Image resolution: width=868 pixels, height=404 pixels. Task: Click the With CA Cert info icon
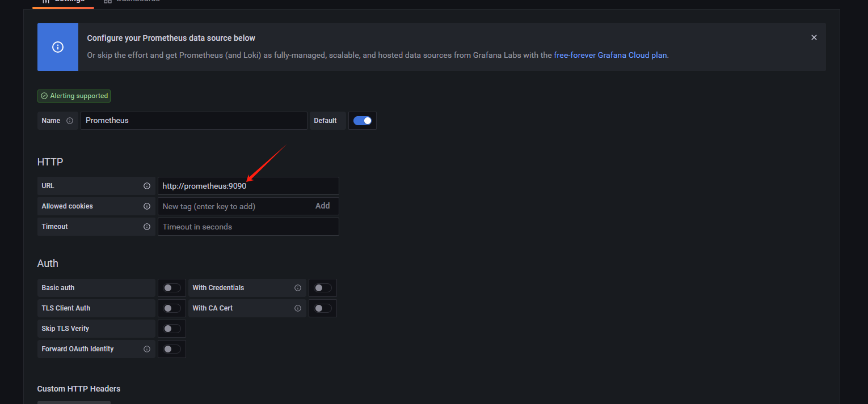point(298,308)
